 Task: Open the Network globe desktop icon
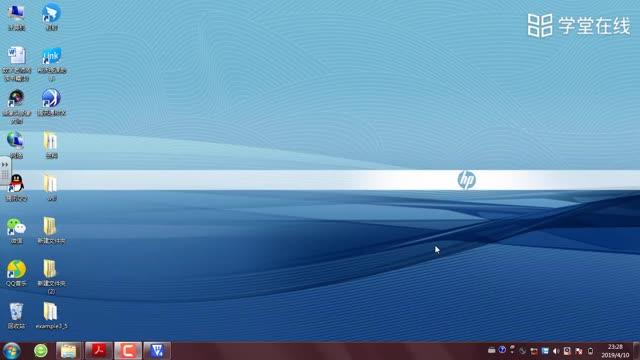(x=16, y=144)
